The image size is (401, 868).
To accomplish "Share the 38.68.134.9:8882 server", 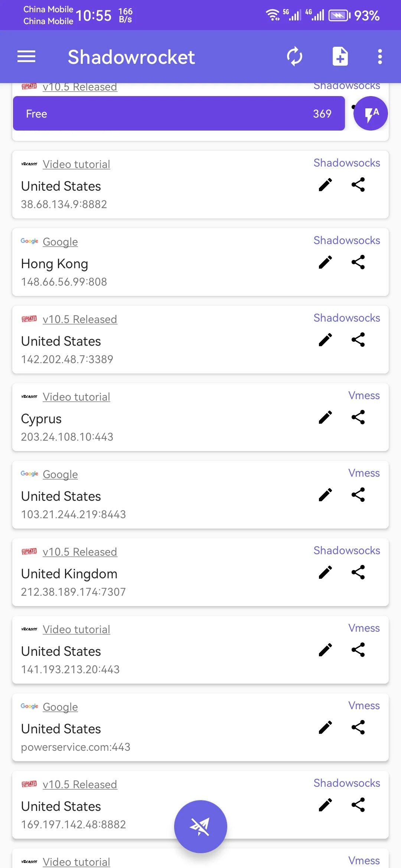I will [x=358, y=185].
